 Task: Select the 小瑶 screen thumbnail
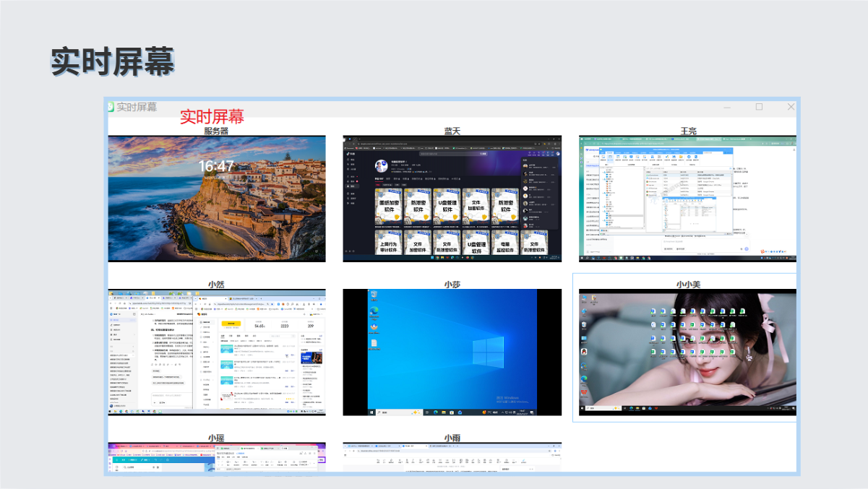coord(216,457)
